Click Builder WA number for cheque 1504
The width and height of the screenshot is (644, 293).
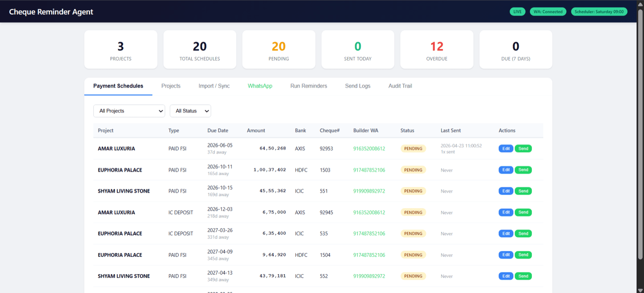point(369,255)
